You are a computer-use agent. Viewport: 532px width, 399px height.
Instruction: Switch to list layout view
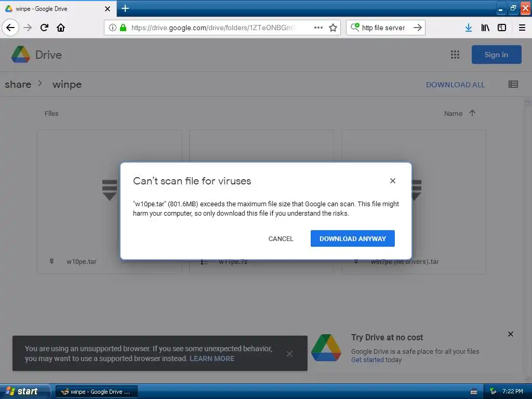pyautogui.click(x=513, y=84)
